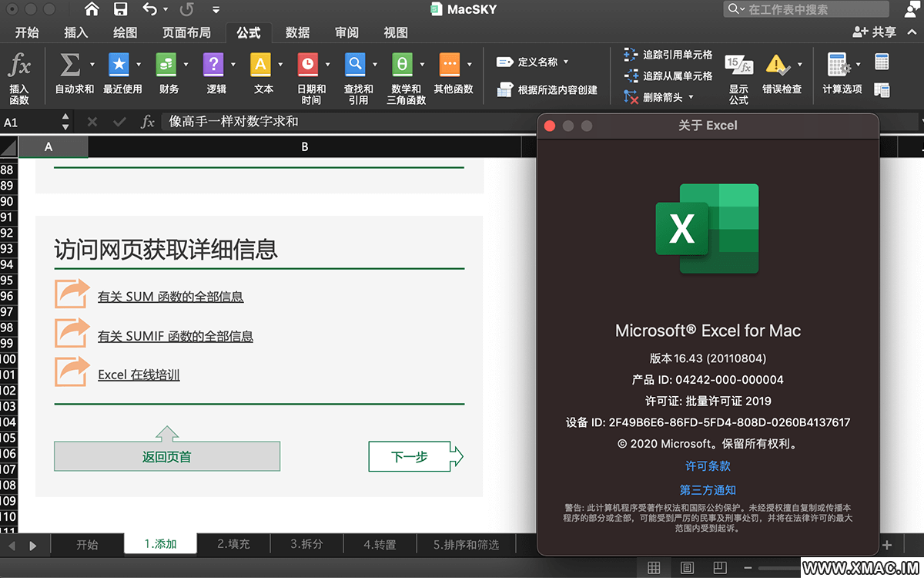Screen dimensions: 924x578
Task: Open the 5.排序和筛选 sheet tab
Action: tap(466, 544)
